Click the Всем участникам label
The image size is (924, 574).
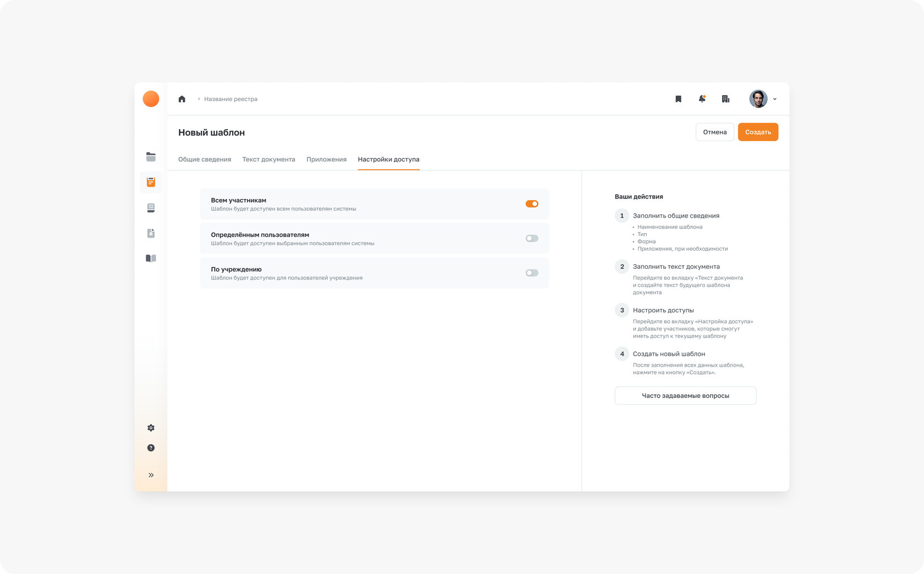(238, 200)
